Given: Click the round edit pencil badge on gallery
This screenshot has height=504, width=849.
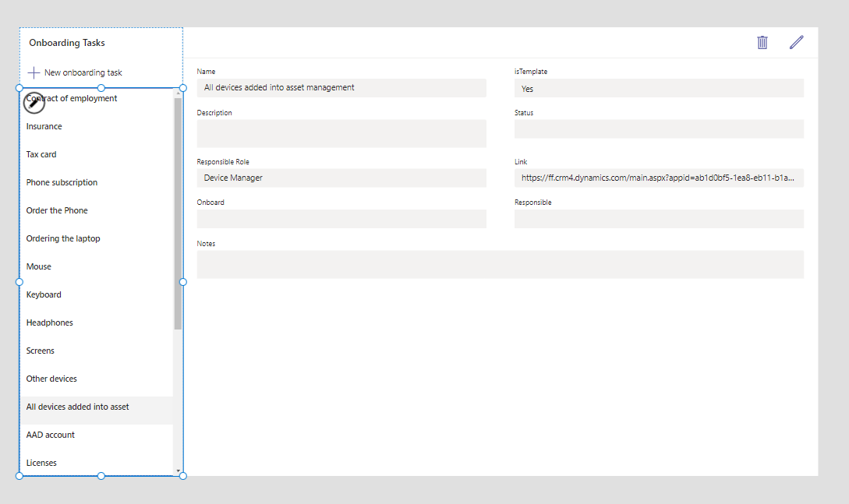Looking at the screenshot, I should point(34,102).
